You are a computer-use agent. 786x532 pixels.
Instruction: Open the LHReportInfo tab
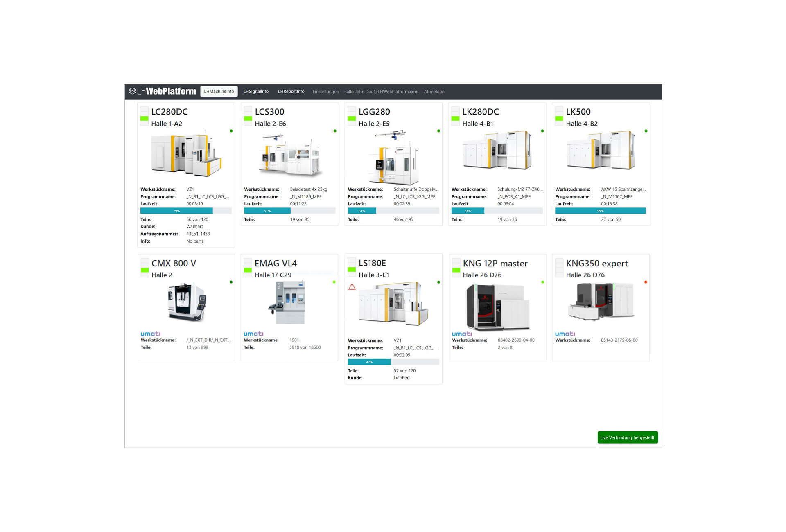pyautogui.click(x=291, y=92)
